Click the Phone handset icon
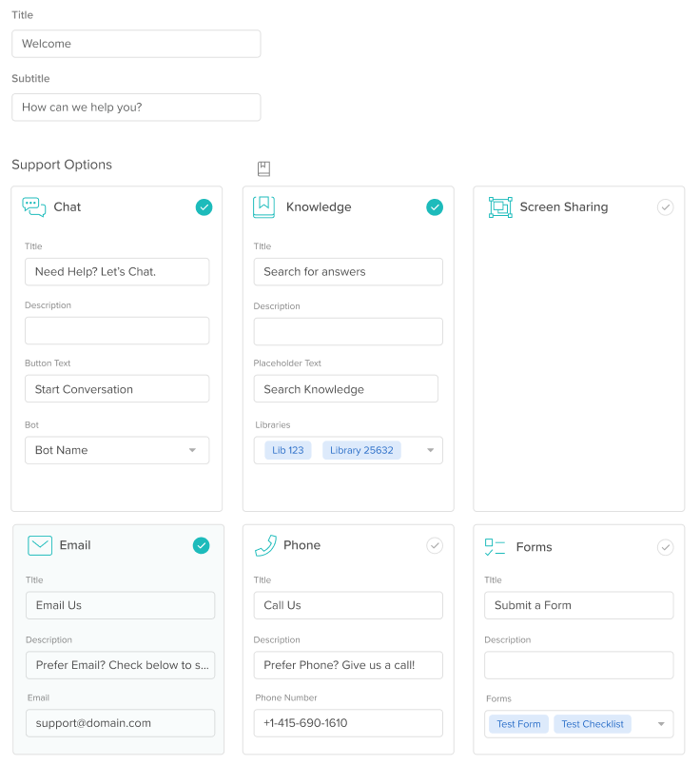700x765 pixels. [265, 545]
